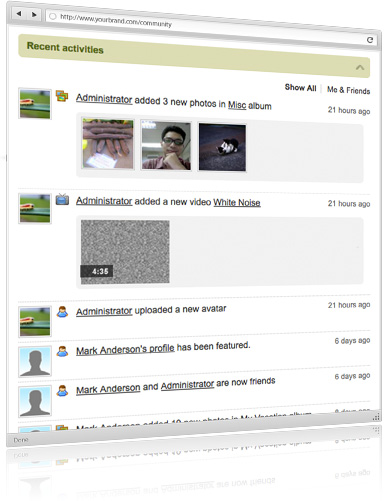The width and height of the screenshot is (387, 501).
Task: Open Mark Anderson's profile link
Action: pyautogui.click(x=125, y=350)
